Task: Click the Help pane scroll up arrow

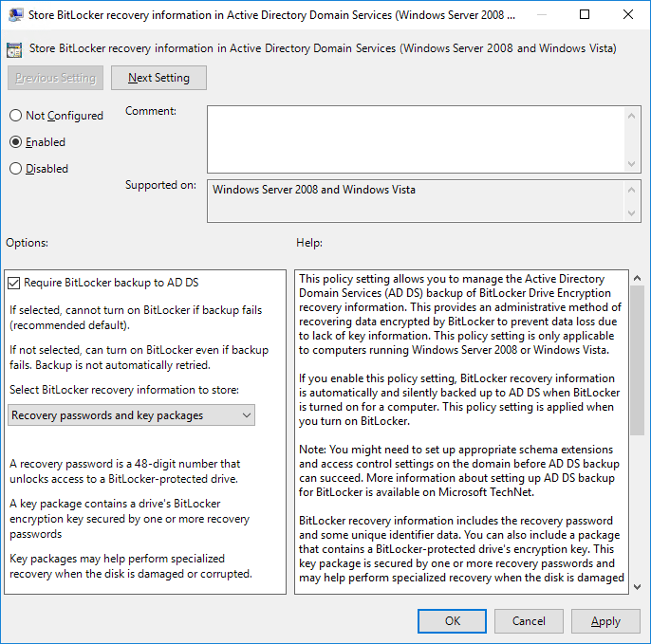Action: coord(638,279)
